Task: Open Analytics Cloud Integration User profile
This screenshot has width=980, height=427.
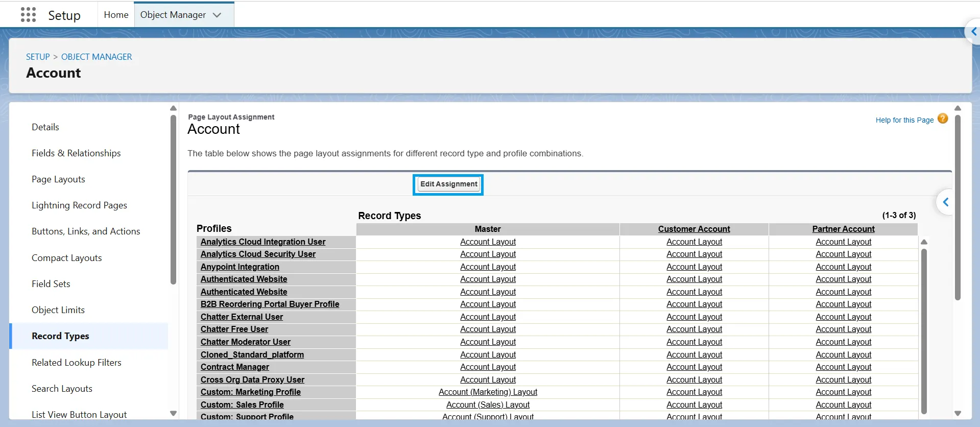Action: pos(263,242)
